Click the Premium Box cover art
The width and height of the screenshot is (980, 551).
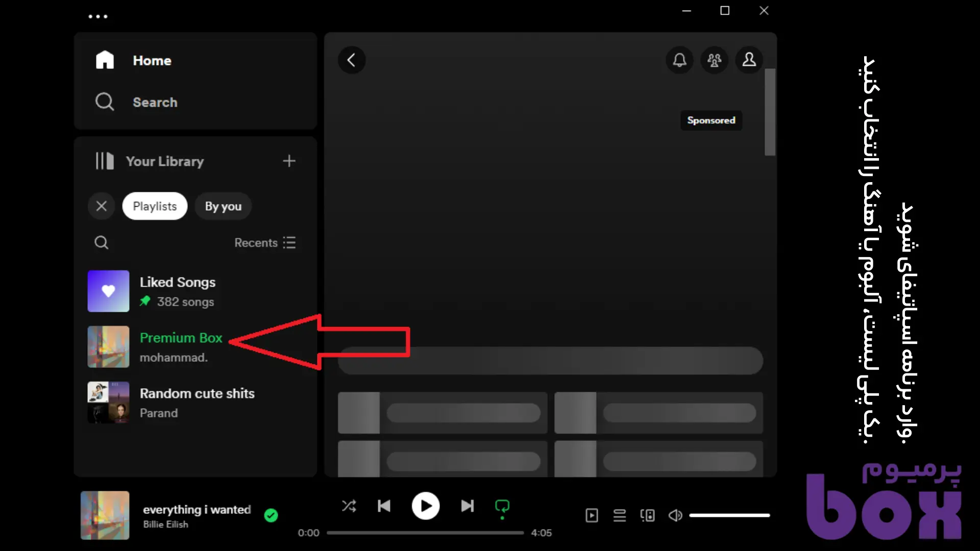[108, 347]
